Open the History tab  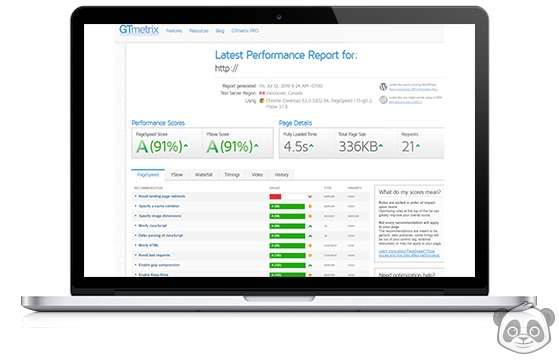282,175
